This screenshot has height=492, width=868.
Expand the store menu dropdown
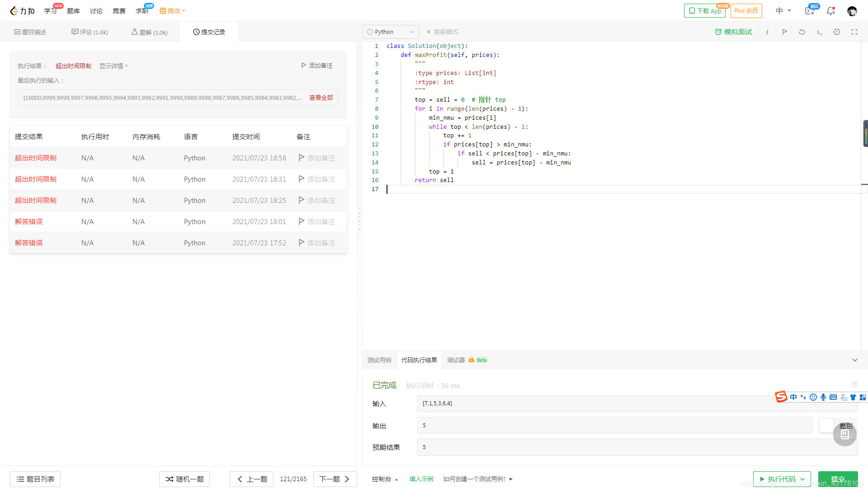click(x=173, y=11)
